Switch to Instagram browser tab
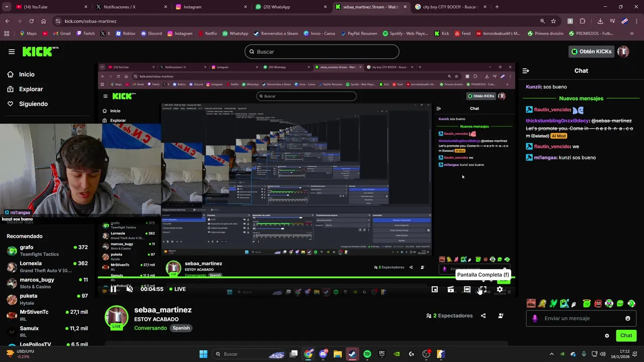The height and width of the screenshot is (362, 644). pos(211,7)
